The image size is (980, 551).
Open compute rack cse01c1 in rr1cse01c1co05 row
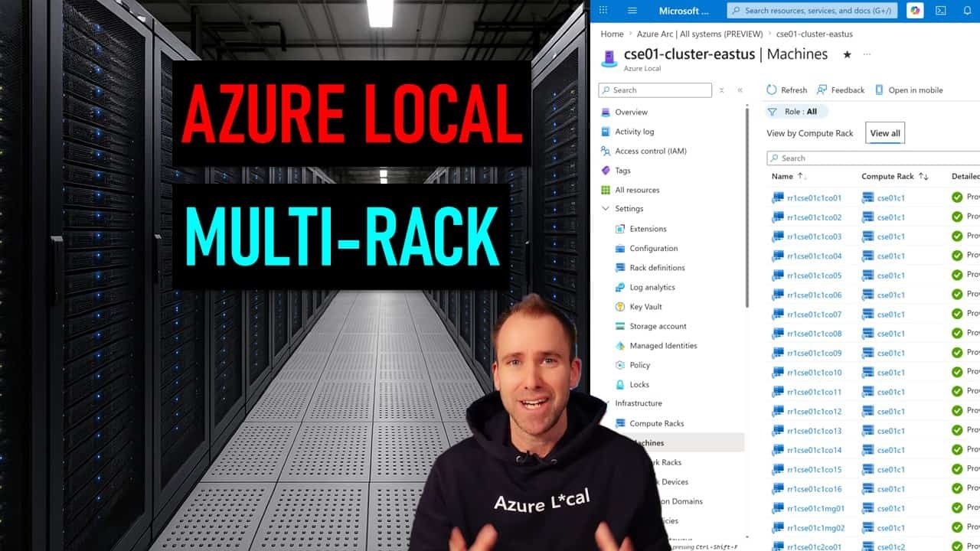click(x=891, y=275)
